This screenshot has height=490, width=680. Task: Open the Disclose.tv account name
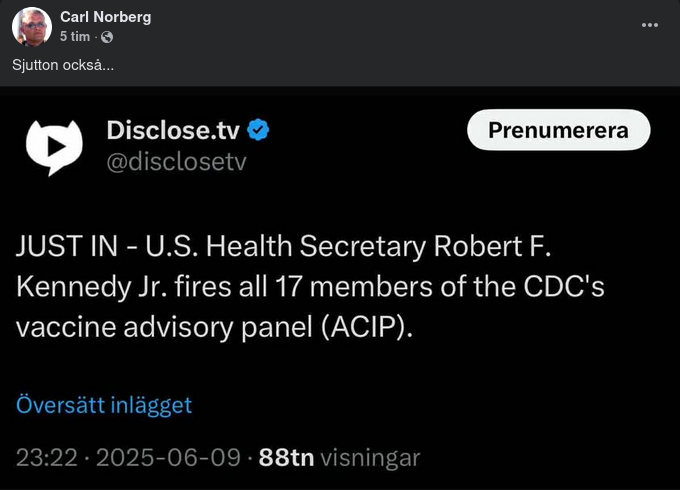(x=173, y=130)
